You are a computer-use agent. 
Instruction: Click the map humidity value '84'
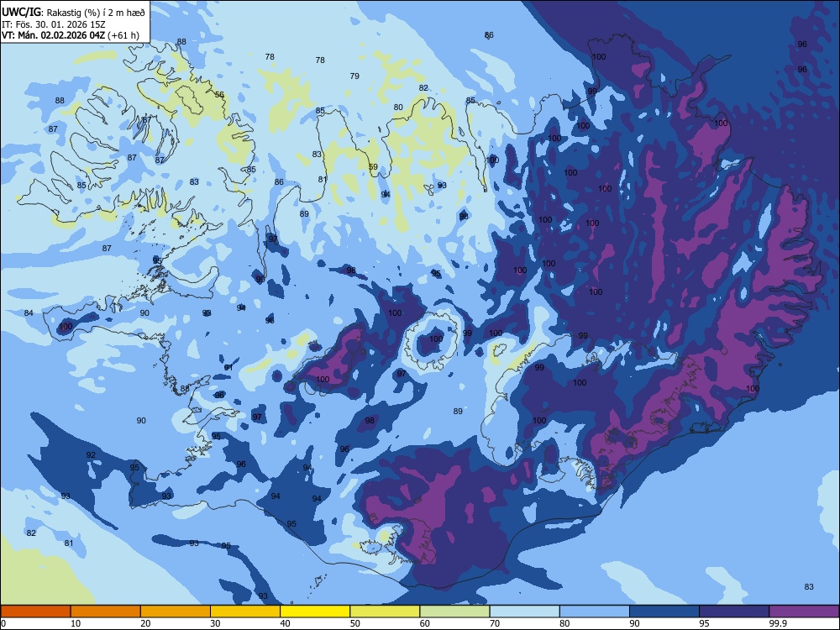(29, 312)
